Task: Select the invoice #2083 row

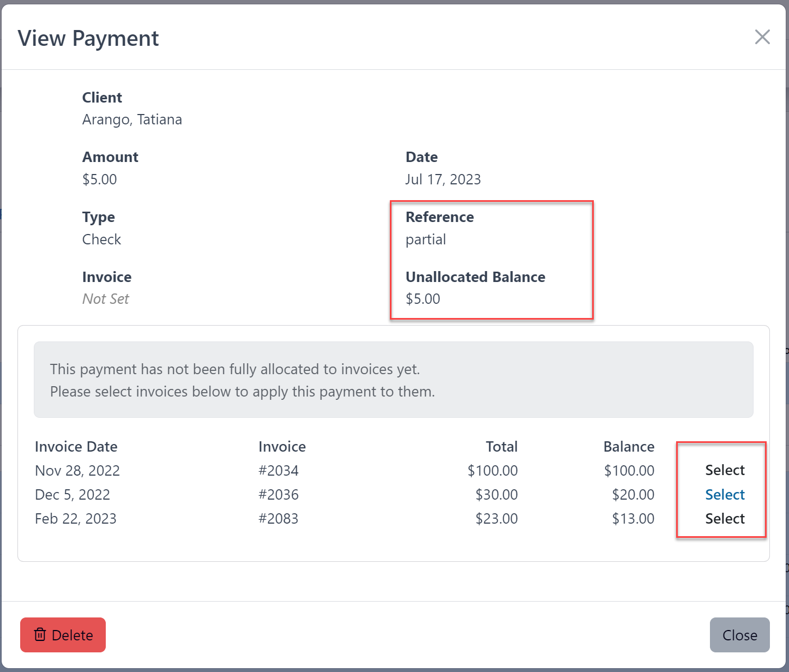Action: pos(725,518)
